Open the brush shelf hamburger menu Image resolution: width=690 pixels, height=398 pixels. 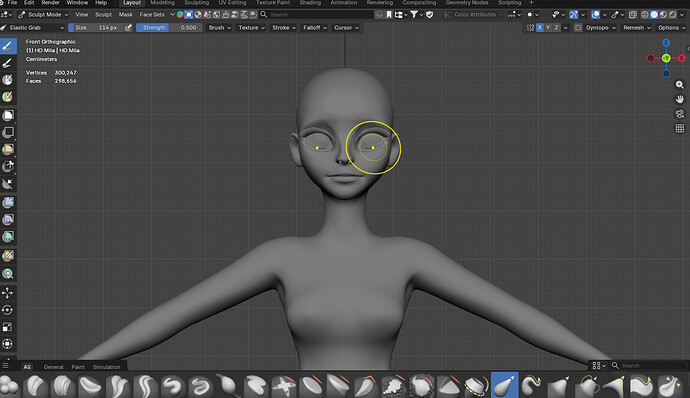pos(5,365)
